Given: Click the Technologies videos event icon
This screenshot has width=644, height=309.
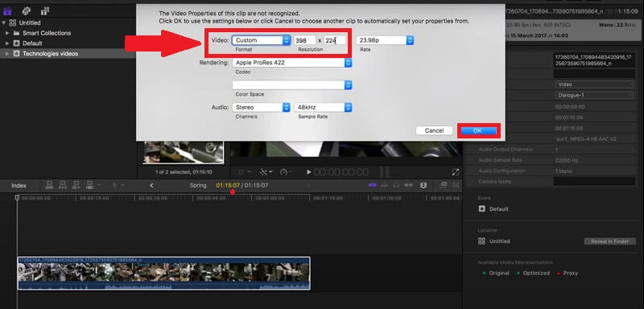Looking at the screenshot, I should [16, 53].
